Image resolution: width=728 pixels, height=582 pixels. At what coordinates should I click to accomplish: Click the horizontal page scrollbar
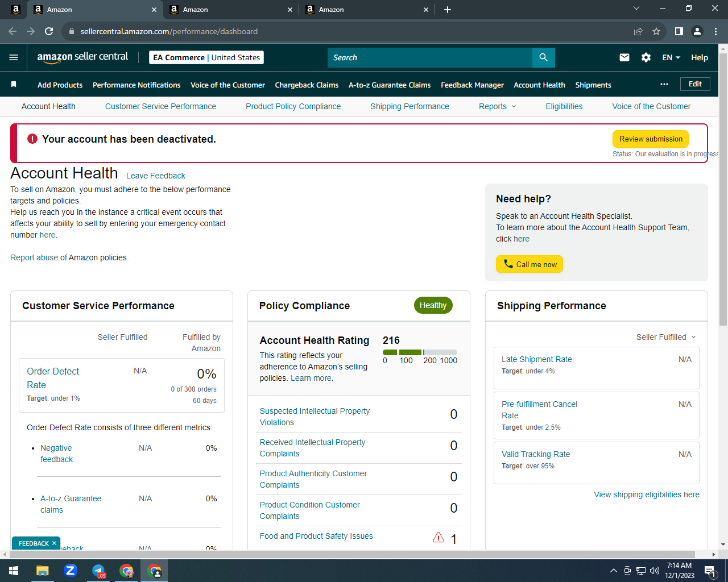pos(353,554)
